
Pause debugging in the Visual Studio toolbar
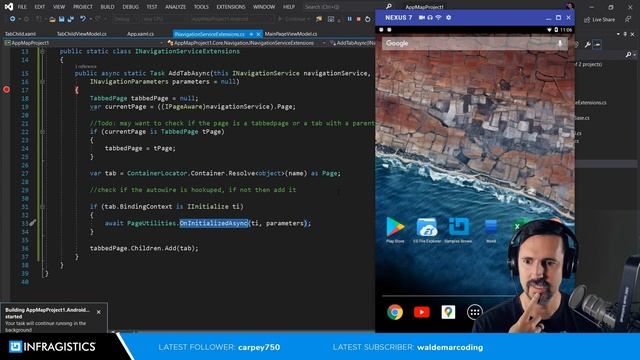tap(349, 19)
